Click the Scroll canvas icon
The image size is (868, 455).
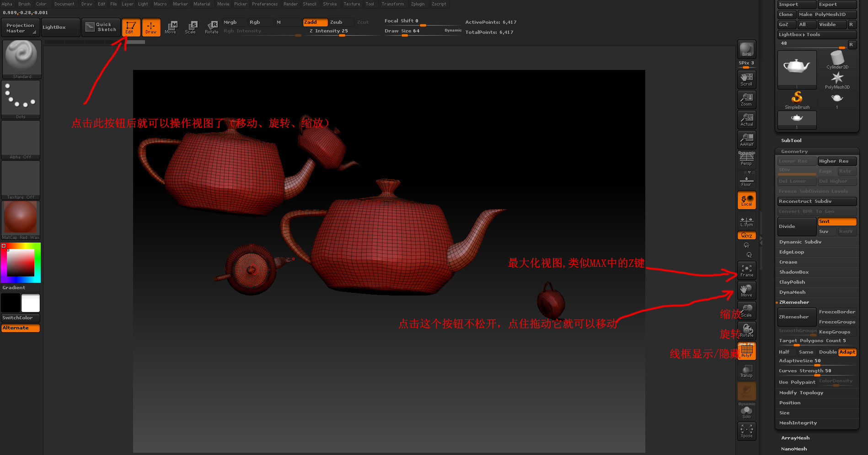click(746, 79)
